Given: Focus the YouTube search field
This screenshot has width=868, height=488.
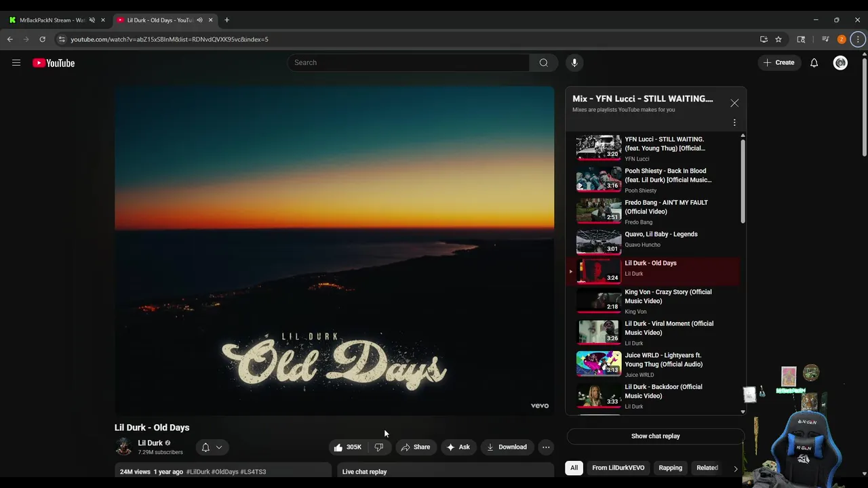Looking at the screenshot, I should pyautogui.click(x=408, y=62).
